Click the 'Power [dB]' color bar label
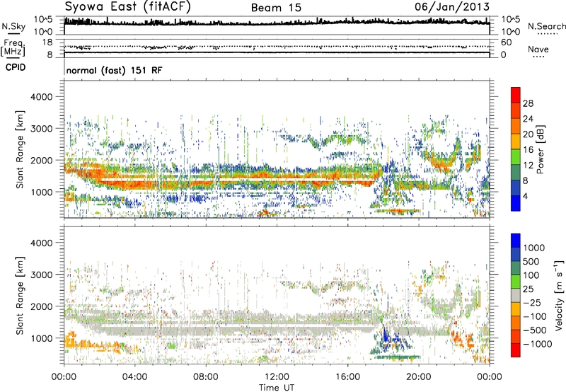This screenshot has width=566, height=392. coord(541,149)
